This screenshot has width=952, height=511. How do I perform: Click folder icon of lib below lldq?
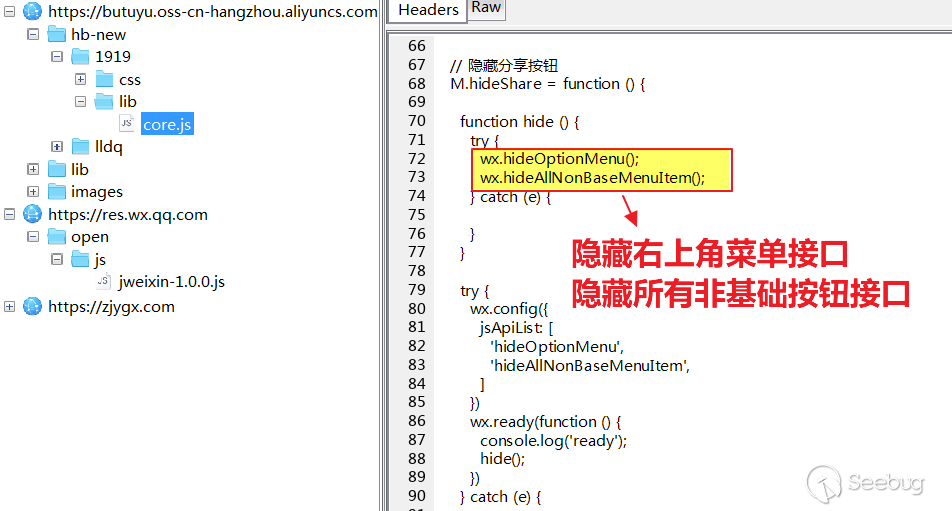[x=56, y=169]
